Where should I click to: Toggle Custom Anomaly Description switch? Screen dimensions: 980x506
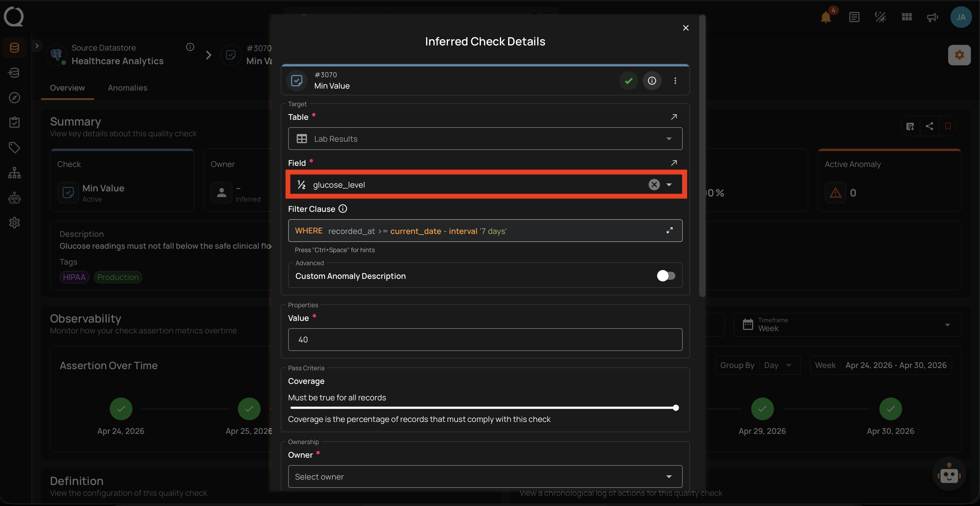click(x=666, y=276)
